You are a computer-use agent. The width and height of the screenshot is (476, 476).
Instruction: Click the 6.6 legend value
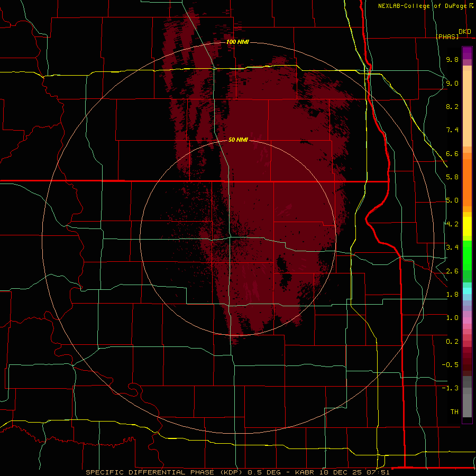click(452, 153)
